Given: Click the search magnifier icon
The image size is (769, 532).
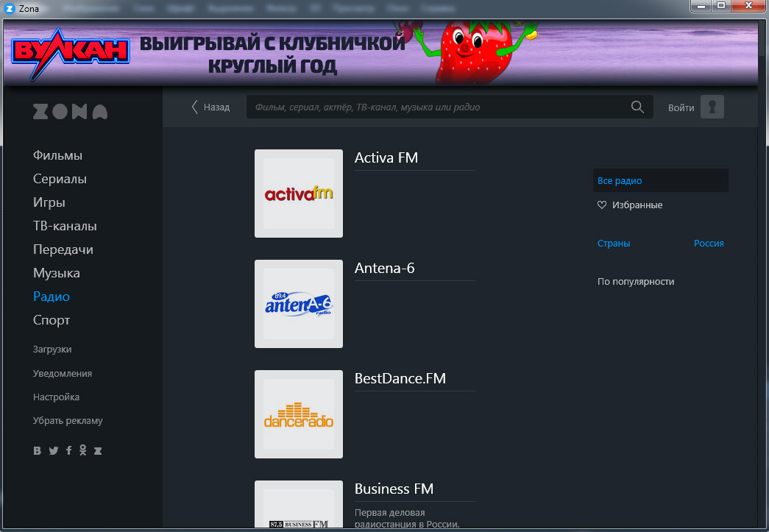Looking at the screenshot, I should coord(637,107).
